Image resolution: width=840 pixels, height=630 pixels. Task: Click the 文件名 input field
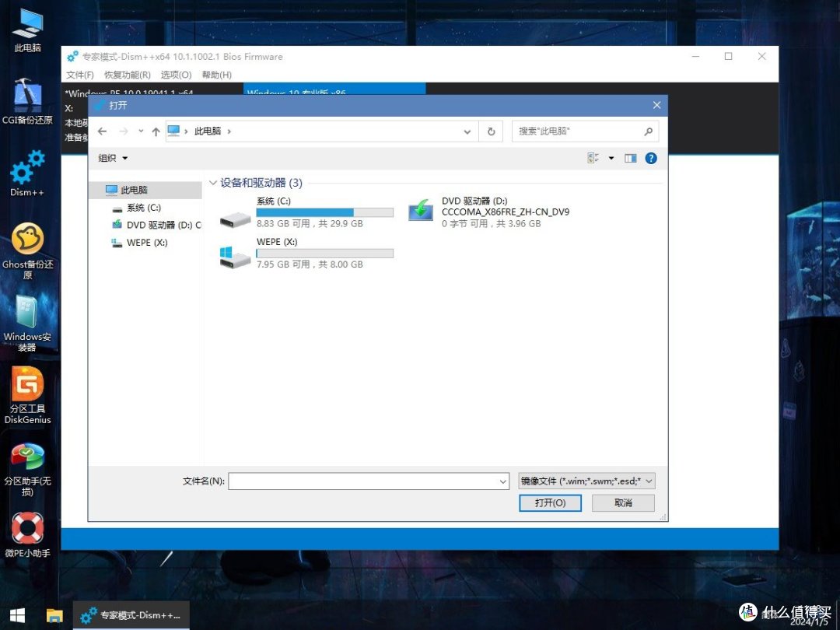coord(364,481)
